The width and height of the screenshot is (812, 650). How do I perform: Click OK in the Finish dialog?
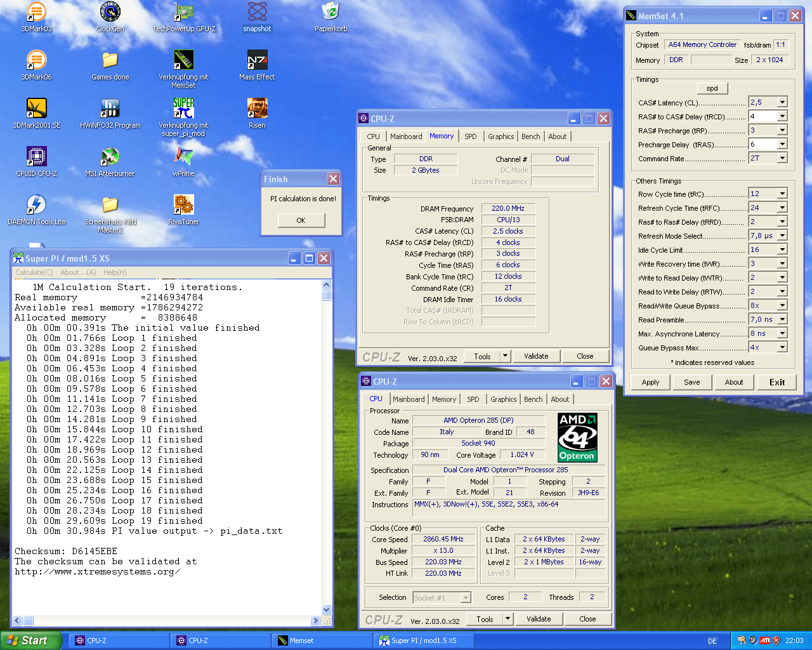(x=301, y=220)
